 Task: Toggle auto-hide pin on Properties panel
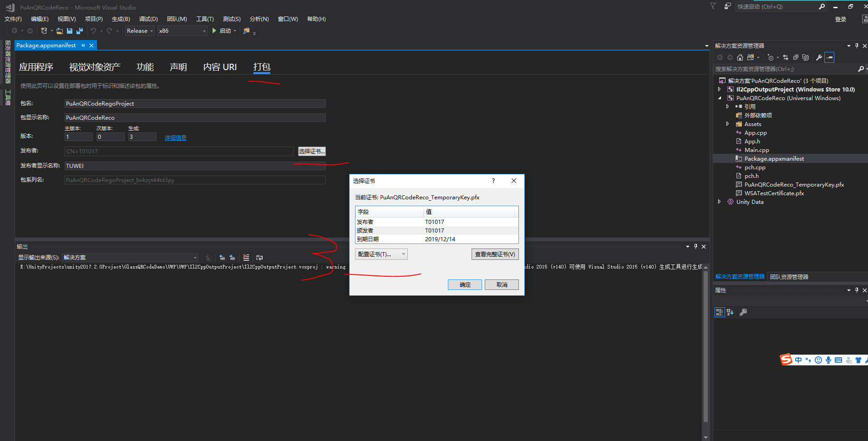point(857,290)
